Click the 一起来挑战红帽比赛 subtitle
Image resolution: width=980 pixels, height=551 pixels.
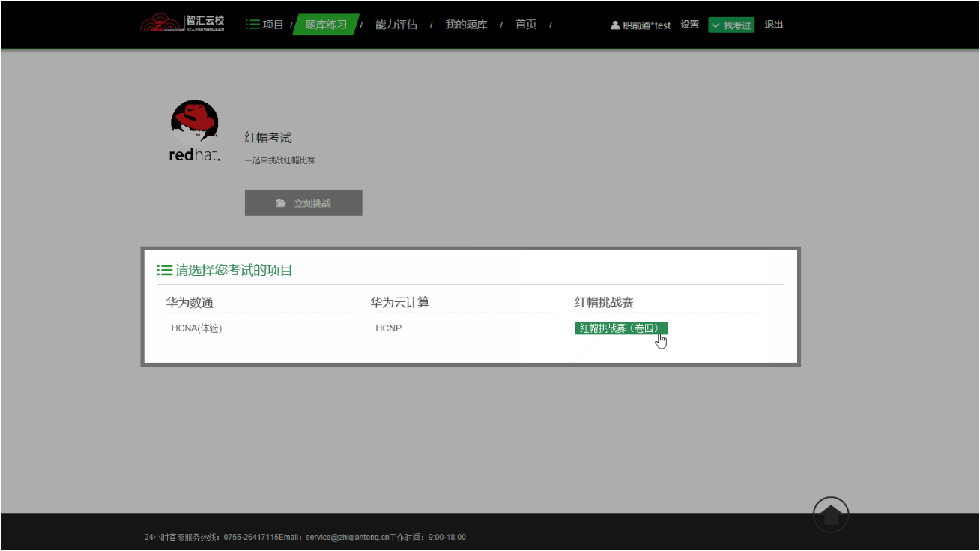coord(279,160)
